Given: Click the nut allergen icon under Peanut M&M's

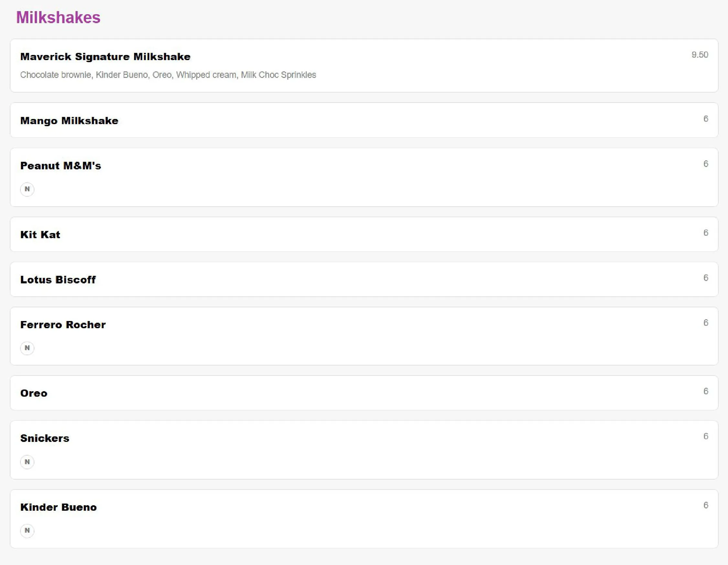Looking at the screenshot, I should coord(27,189).
